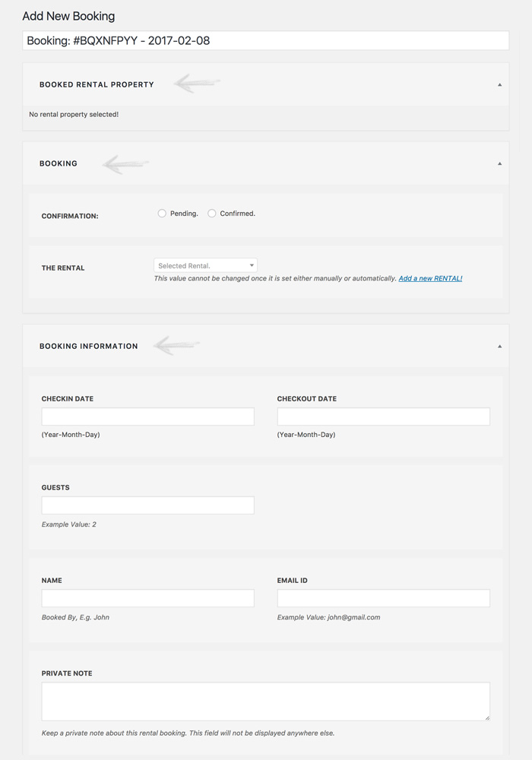The image size is (532, 760).
Task: Collapse the Booked Rental Property panel arrow
Action: 499,85
